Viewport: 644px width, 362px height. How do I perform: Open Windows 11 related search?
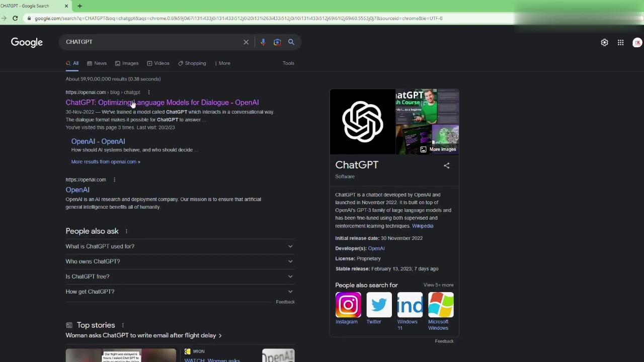[x=410, y=311]
